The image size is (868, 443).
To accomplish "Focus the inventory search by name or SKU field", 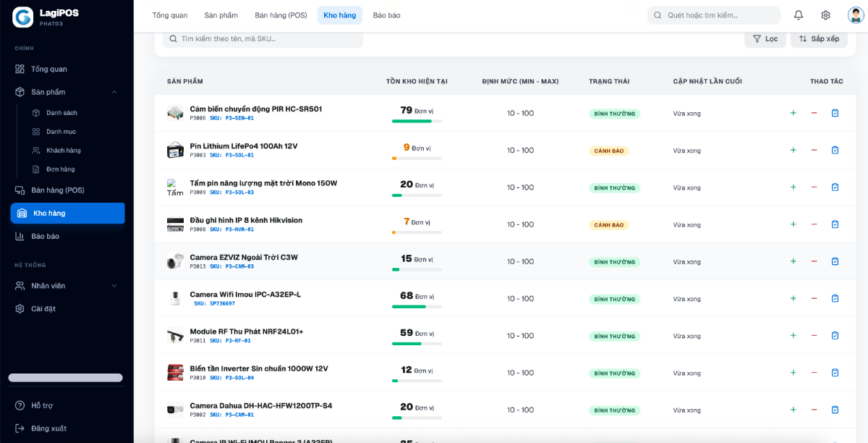I will [263, 38].
